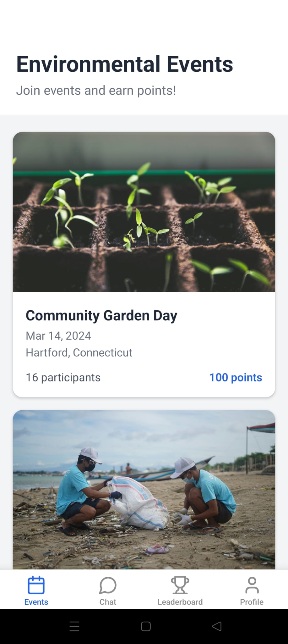288x644 pixels.
Task: Switch to the Leaderboard tab label
Action: (180, 602)
